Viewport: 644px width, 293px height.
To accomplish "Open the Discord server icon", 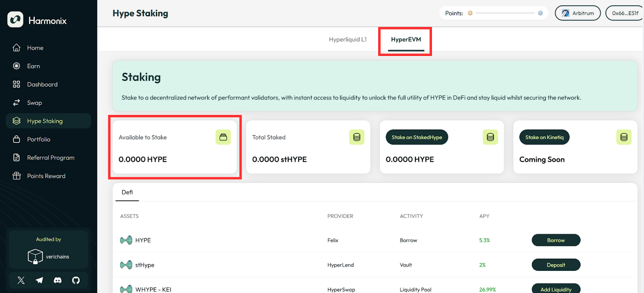I will pyautogui.click(x=58, y=280).
